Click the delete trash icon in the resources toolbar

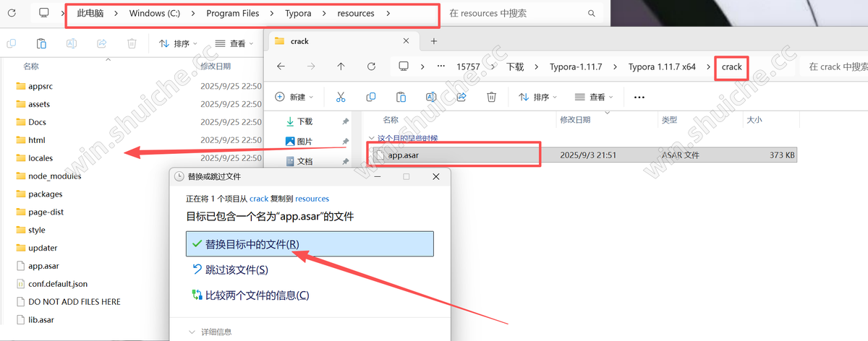coord(132,43)
